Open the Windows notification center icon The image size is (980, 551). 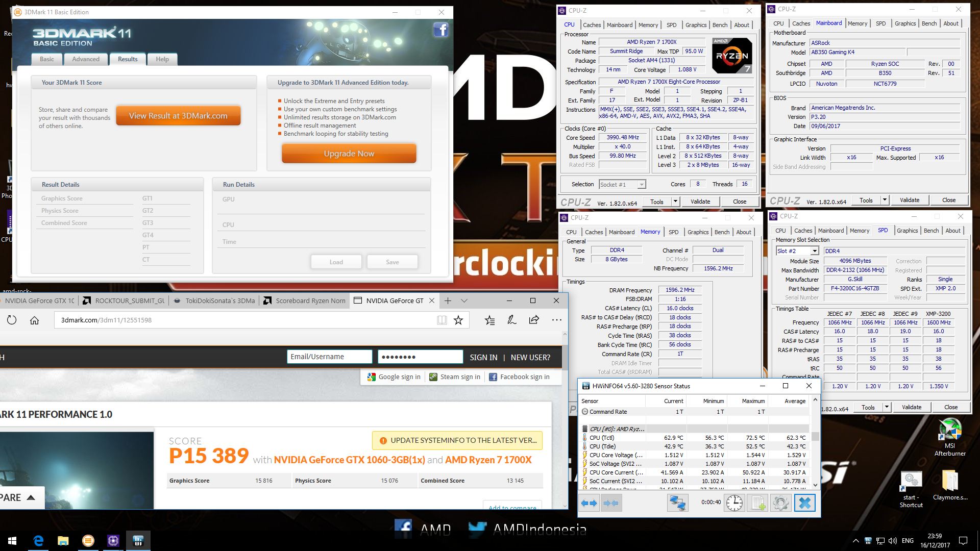(x=963, y=540)
